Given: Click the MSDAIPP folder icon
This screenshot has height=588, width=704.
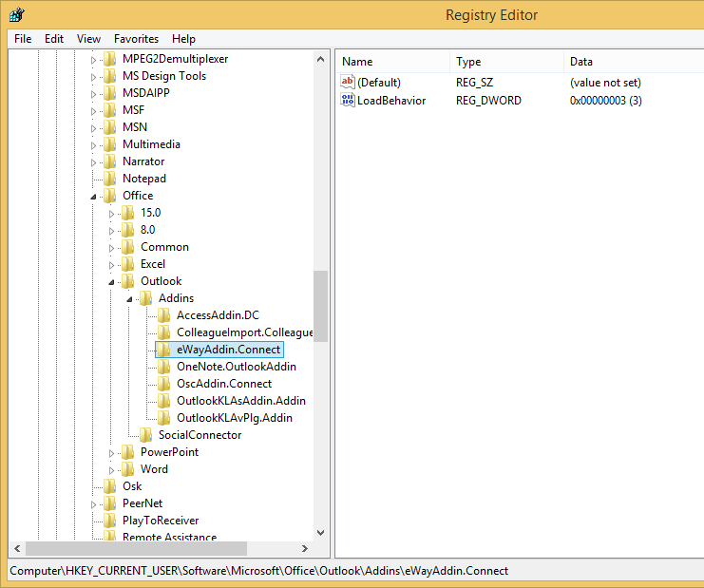Looking at the screenshot, I should [x=110, y=93].
